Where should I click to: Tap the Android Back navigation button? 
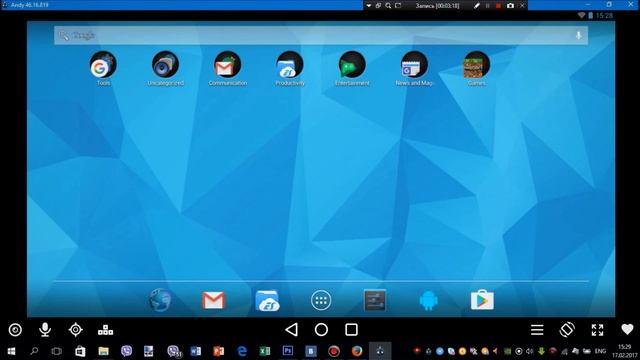pos(291,329)
